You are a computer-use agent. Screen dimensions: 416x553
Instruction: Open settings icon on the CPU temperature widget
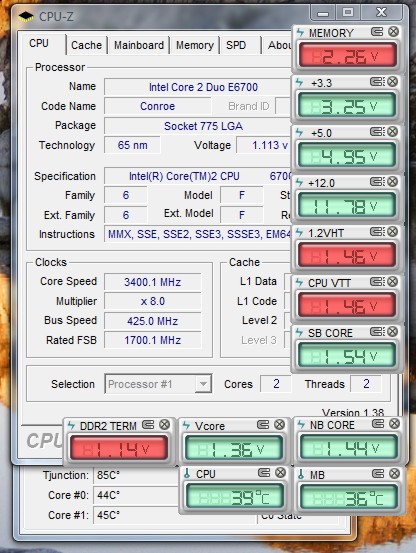click(x=264, y=473)
